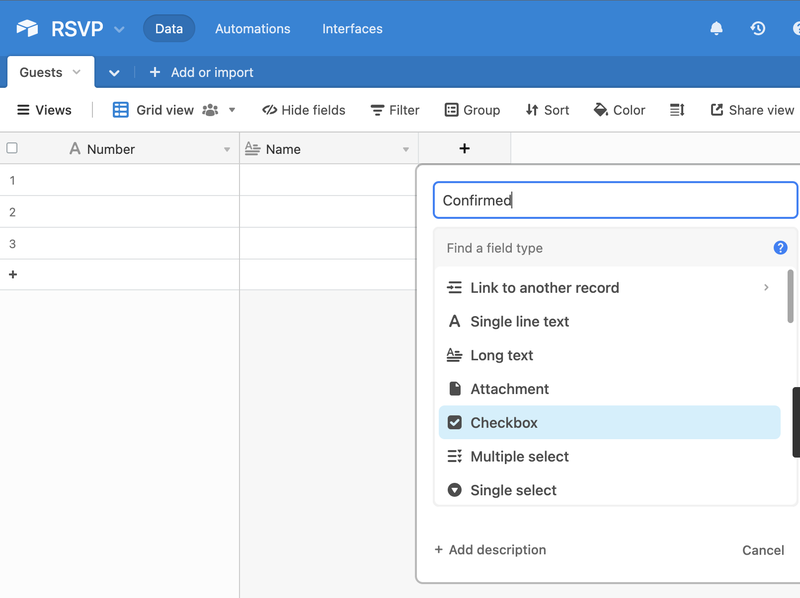The image size is (800, 598).
Task: Open the Grid view dropdown arrow
Action: tap(232, 110)
